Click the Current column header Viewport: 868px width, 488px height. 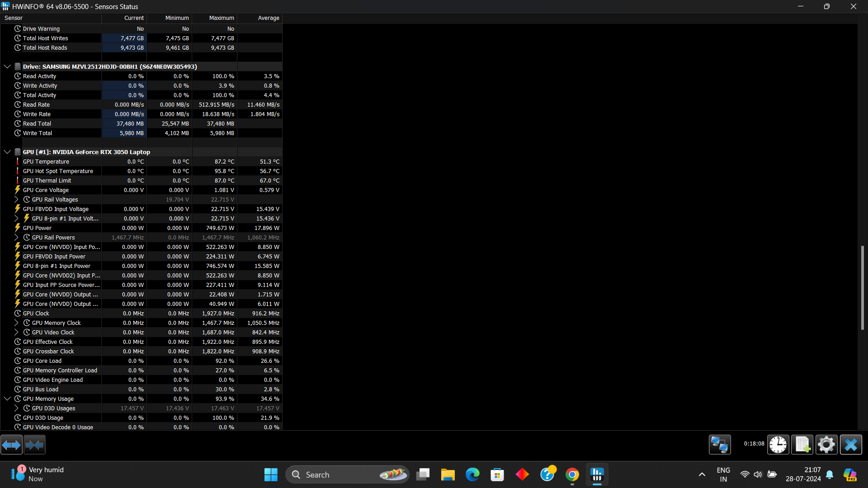pos(124,18)
